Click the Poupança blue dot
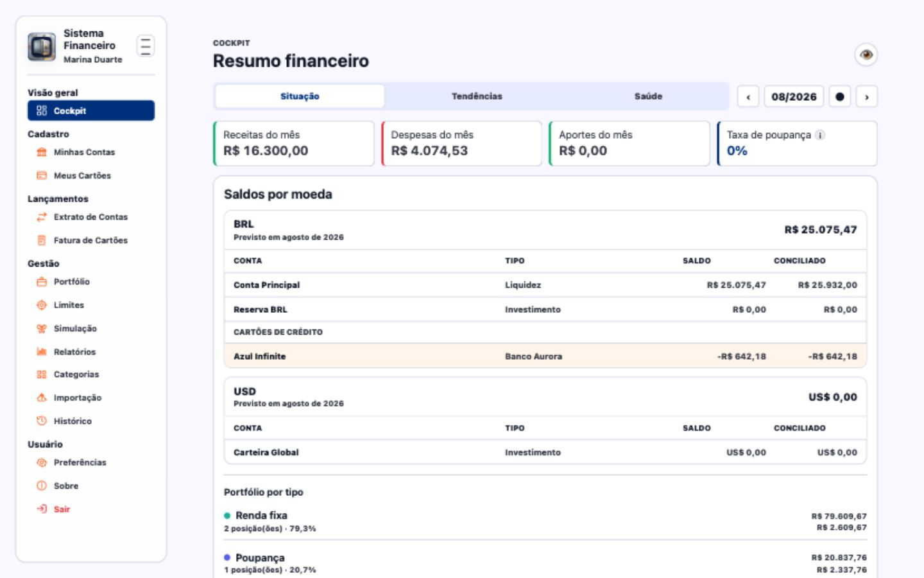Viewport: 924px width, 578px height. [x=227, y=557]
